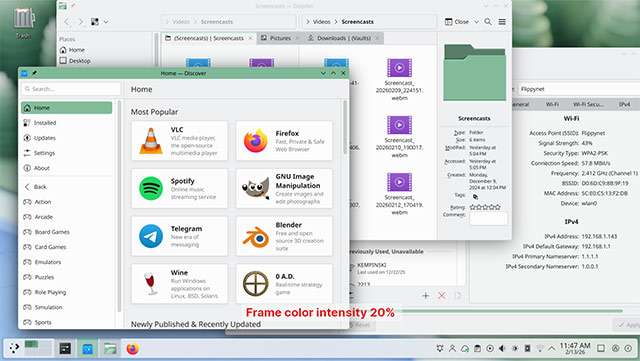640x361 pixels.
Task: Select the Card Games category
Action: pos(67,247)
